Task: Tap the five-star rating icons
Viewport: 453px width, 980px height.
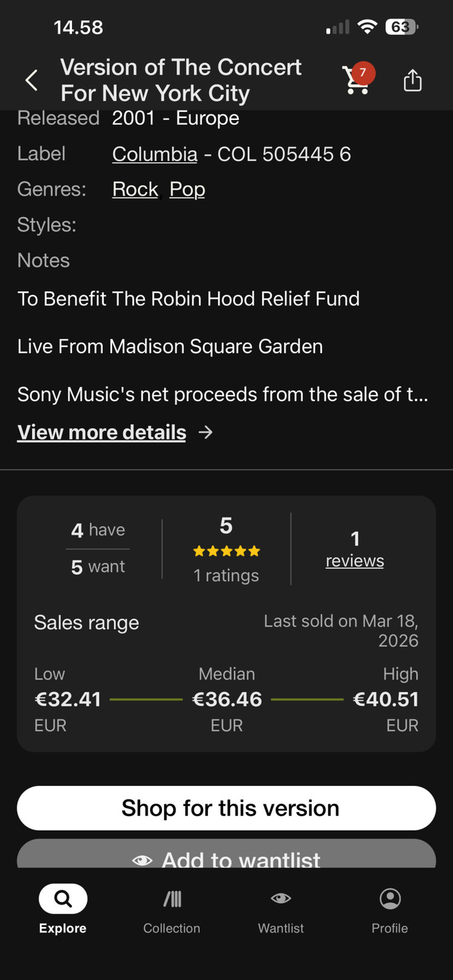Action: click(x=226, y=551)
